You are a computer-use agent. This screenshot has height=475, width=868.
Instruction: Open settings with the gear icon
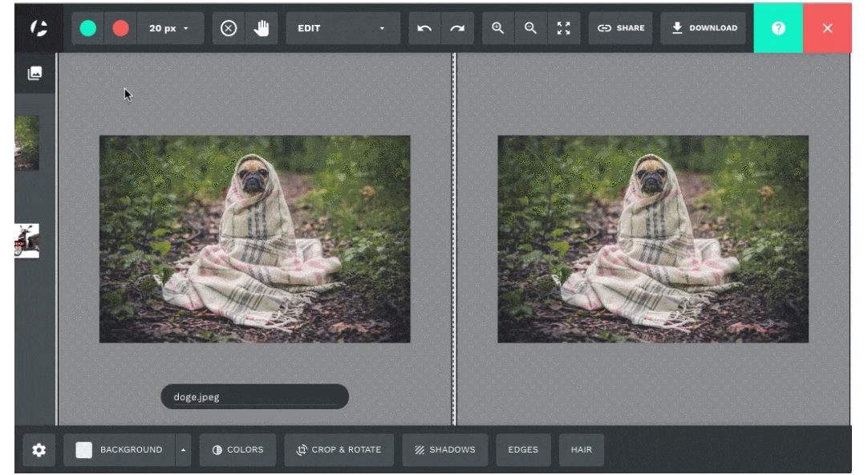39,450
